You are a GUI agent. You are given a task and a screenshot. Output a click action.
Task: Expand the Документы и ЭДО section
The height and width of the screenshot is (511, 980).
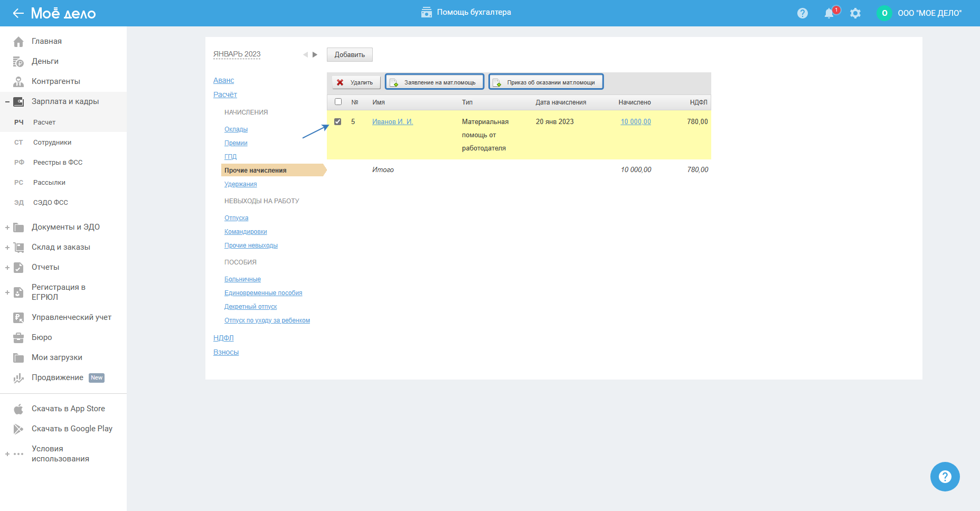pyautogui.click(x=7, y=228)
